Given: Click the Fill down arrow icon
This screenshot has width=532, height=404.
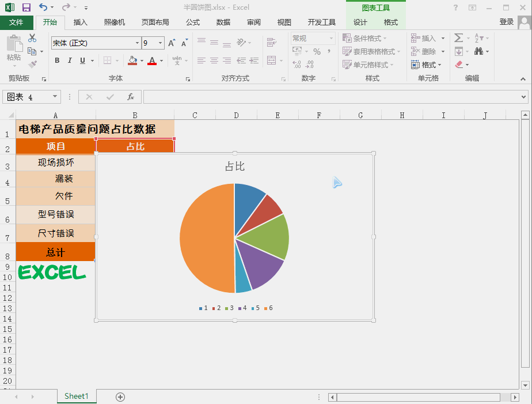Looking at the screenshot, I should 459,51.
